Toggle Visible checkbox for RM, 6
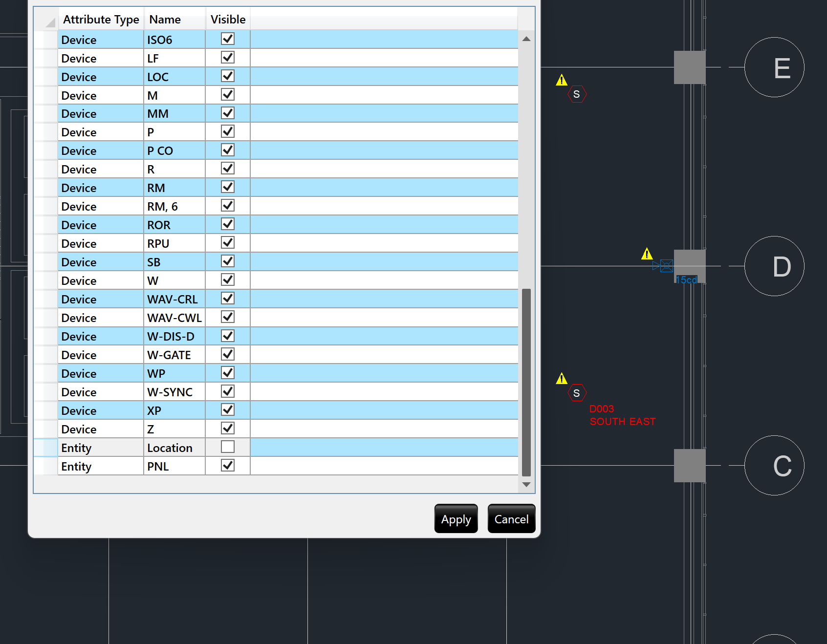Screen dimensions: 827x644 pyautogui.click(x=228, y=205)
